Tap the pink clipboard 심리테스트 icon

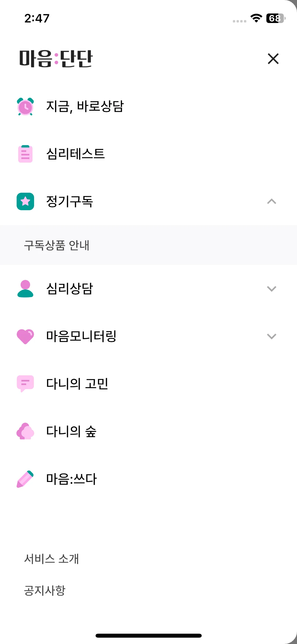(x=25, y=154)
